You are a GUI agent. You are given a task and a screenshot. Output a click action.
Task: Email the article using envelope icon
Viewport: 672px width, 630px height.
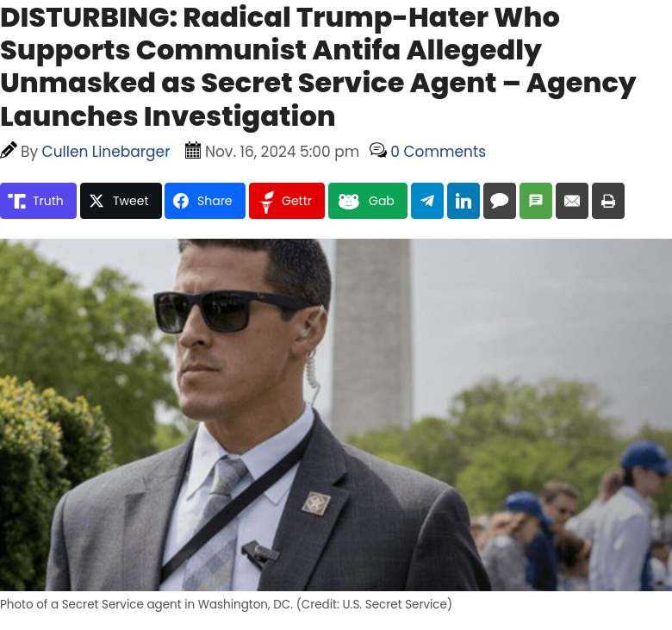(572, 201)
